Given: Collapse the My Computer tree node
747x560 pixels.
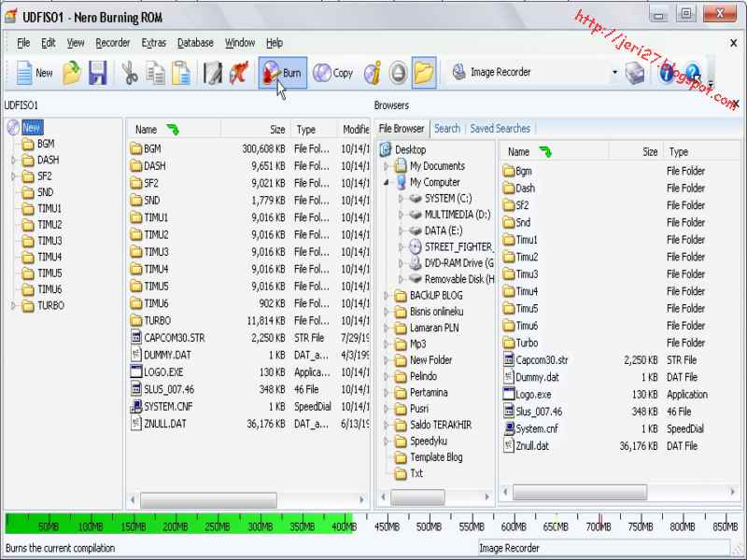Looking at the screenshot, I should click(x=385, y=180).
